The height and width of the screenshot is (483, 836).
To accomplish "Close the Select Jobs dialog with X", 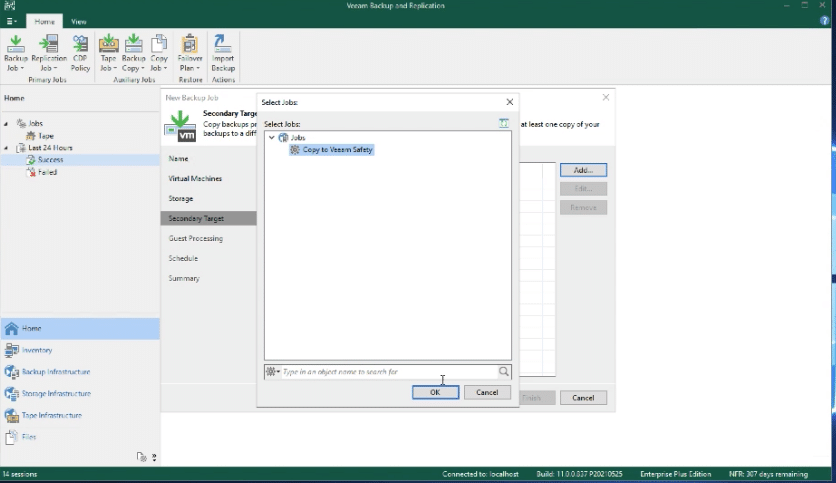I will coord(510,102).
